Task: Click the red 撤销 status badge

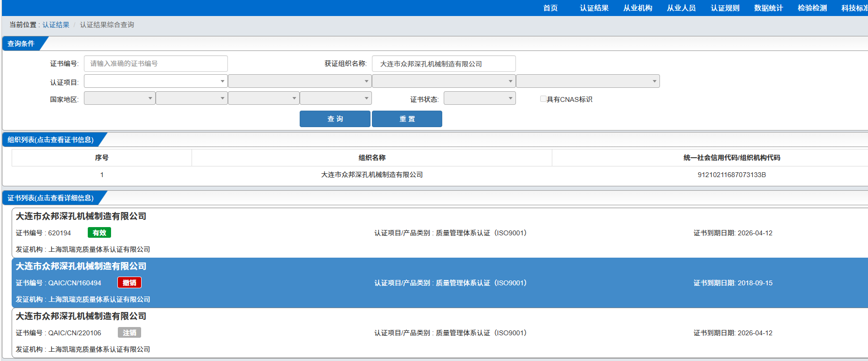Action: 129,283
